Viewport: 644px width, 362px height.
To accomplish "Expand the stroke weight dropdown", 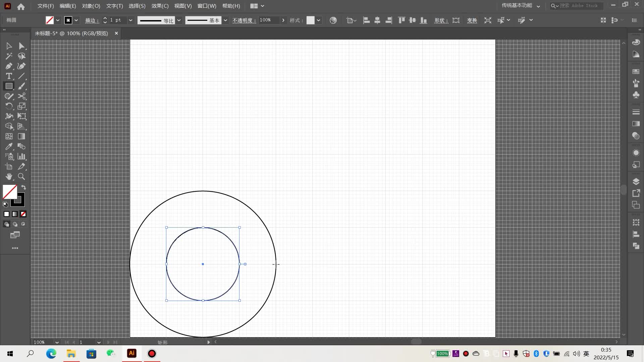I will (x=130, y=20).
